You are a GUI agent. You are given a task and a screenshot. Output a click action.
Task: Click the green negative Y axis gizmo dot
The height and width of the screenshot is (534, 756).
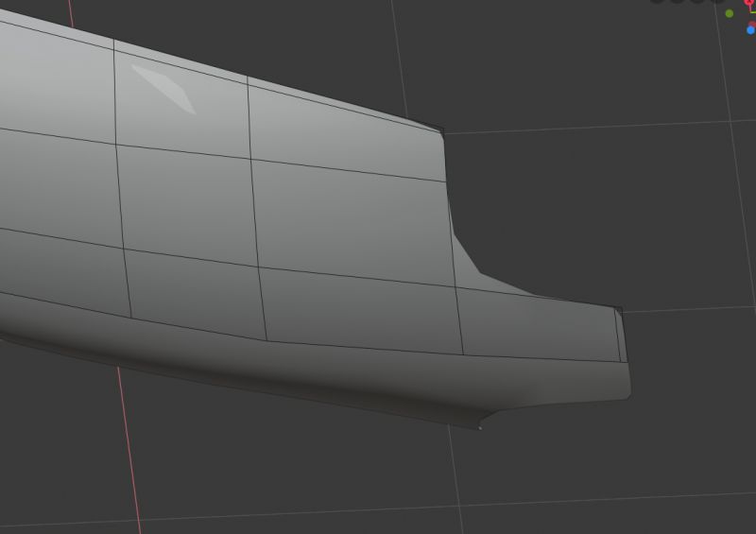coord(730,13)
